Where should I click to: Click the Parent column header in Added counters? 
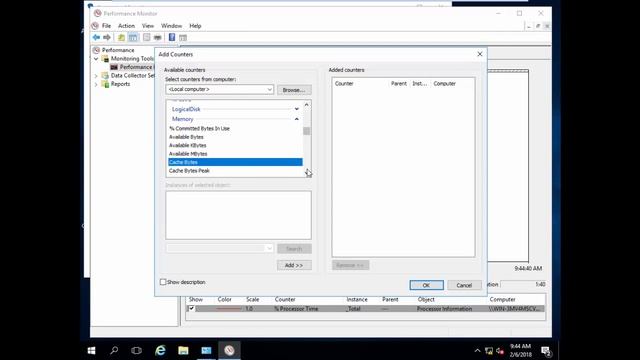tap(399, 84)
